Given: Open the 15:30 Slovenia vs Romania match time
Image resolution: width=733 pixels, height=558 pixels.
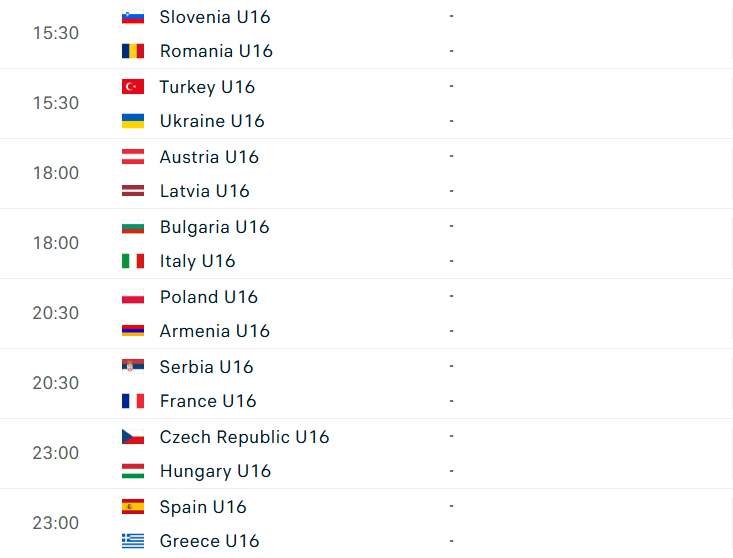Looking at the screenshot, I should (x=56, y=33).
